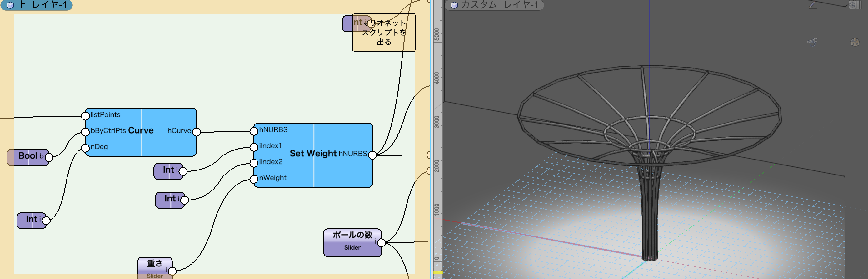Click the 3000 mark on the ruler
Screen dimensions: 868x279
(437, 122)
